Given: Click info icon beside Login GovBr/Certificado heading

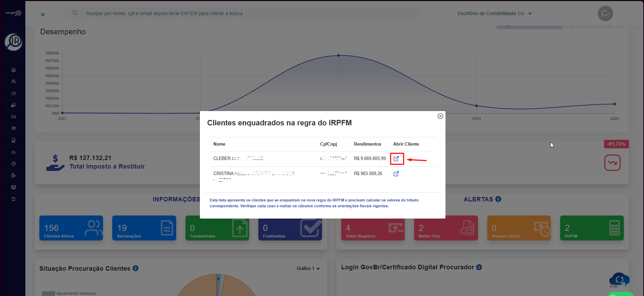Looking at the screenshot, I should click(479, 267).
